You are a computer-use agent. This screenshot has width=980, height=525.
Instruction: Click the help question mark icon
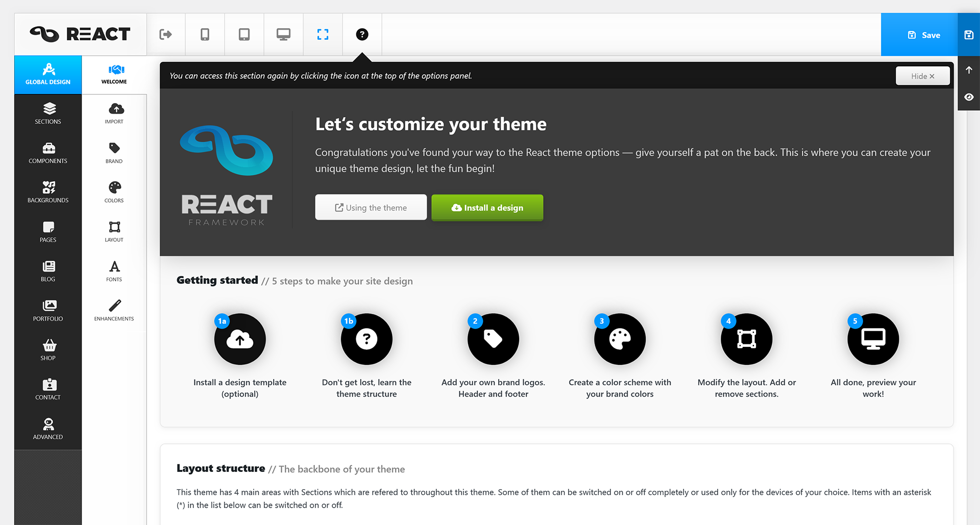coord(362,35)
